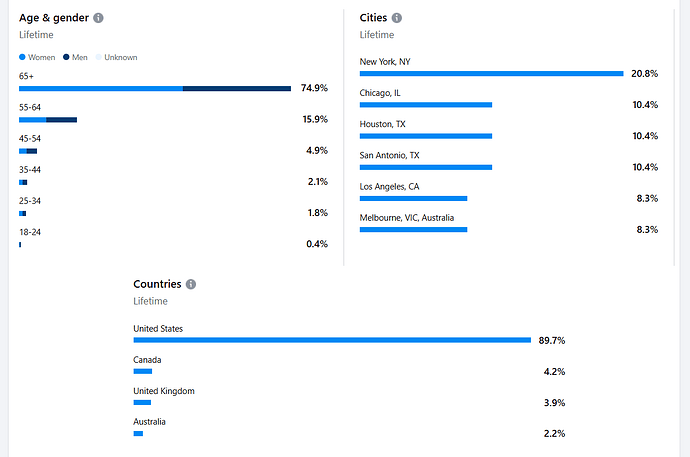Click the Countries info icon
The height and width of the screenshot is (457, 690).
coord(191,284)
